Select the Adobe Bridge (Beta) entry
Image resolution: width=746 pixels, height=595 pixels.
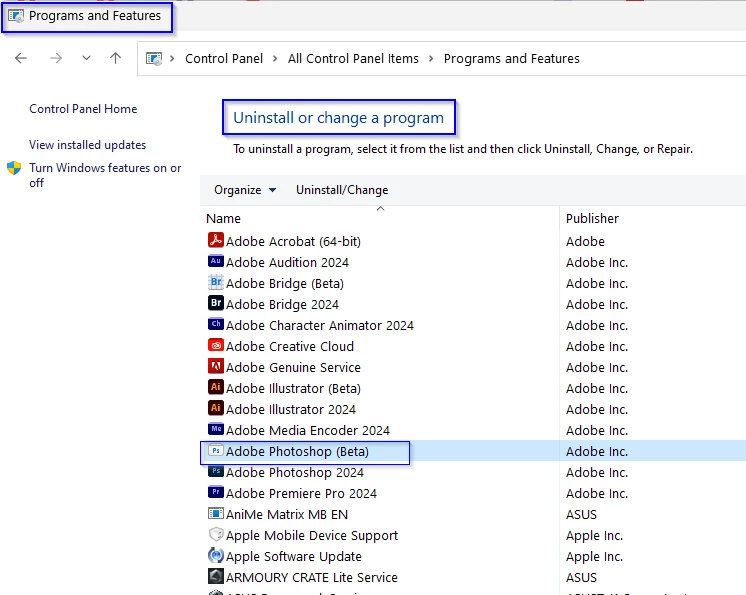pos(285,283)
